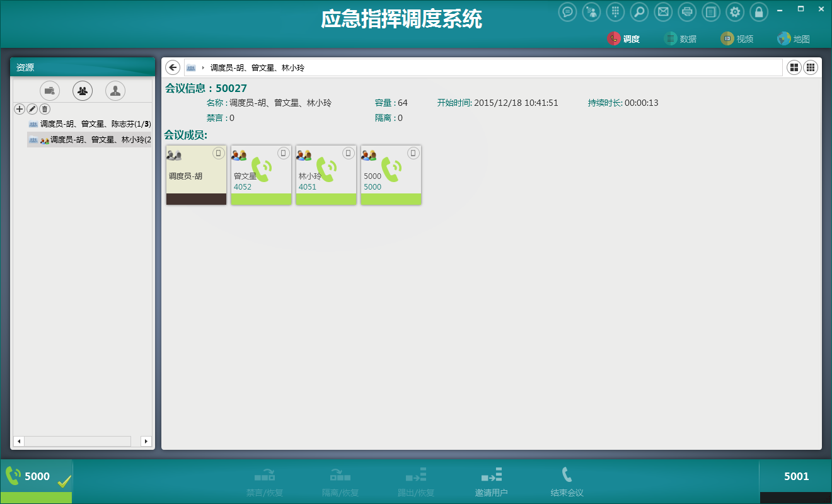The width and height of the screenshot is (832, 504).
Task: Edit selected group with the pencil icon
Action: [32, 109]
